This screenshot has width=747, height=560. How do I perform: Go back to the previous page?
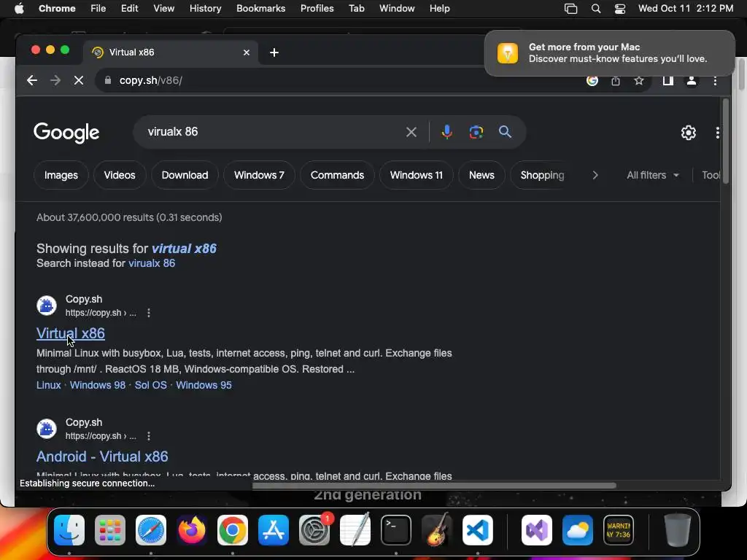[32, 80]
